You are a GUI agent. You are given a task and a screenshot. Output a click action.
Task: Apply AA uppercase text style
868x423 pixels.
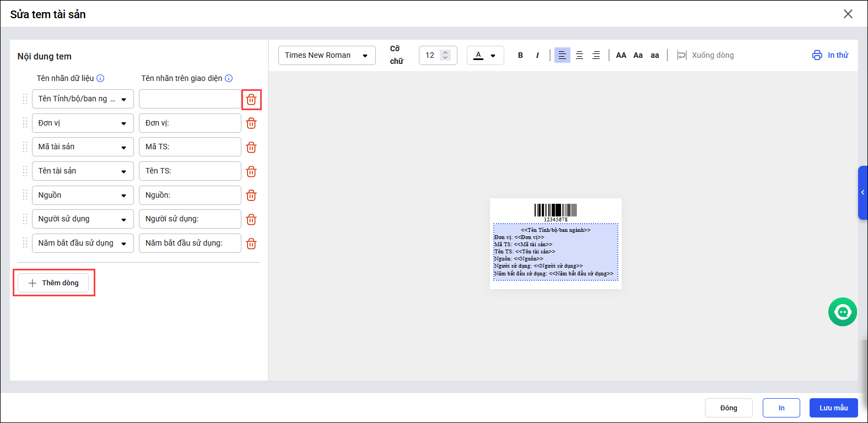click(x=621, y=55)
